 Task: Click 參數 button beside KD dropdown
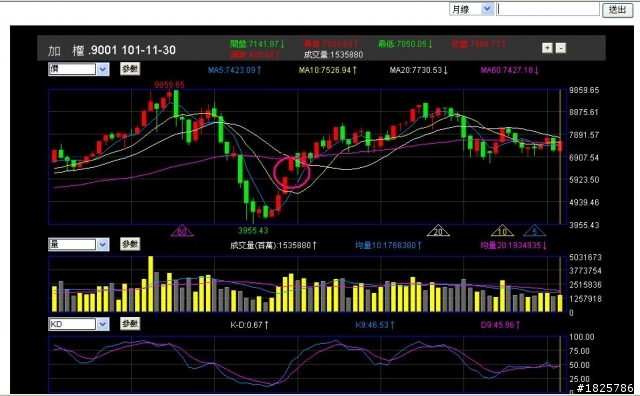point(130,324)
